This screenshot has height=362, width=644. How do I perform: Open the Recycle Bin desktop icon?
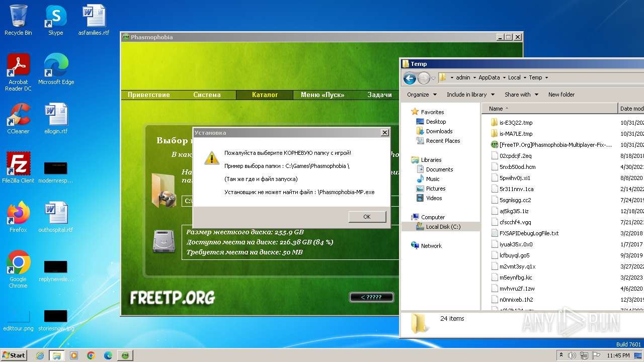pos(18,20)
